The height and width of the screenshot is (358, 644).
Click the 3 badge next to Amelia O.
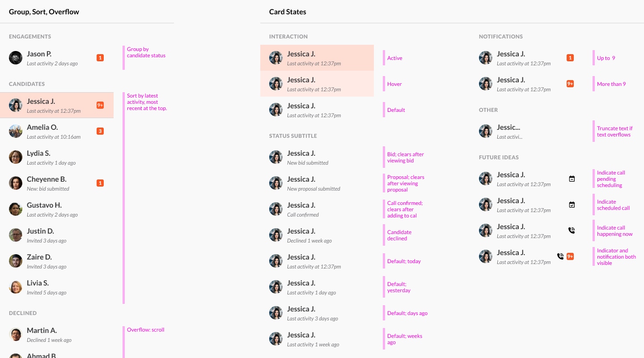[100, 131]
